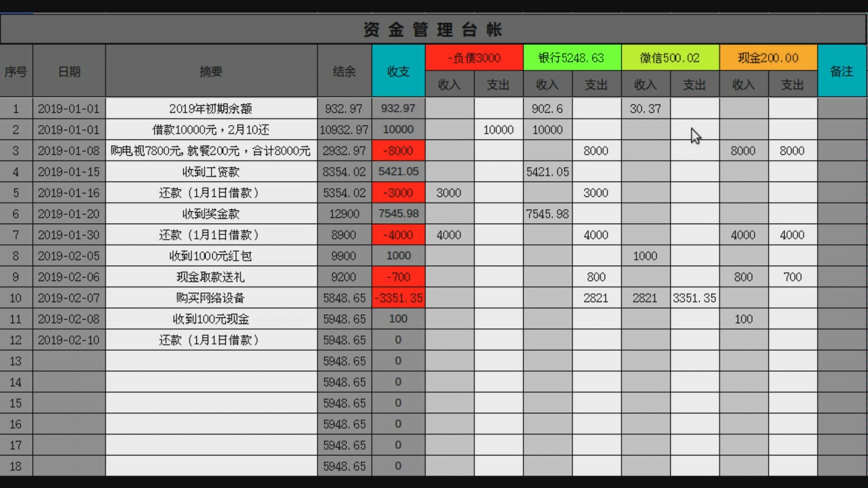The image size is (868, 488).
Task: Click the 2019-02-10 date cell
Action: (69, 340)
